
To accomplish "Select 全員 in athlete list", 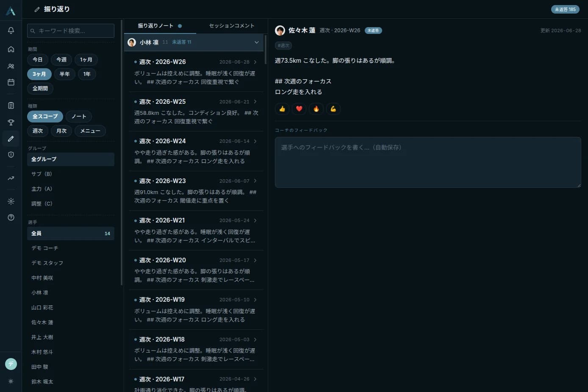I will point(71,234).
